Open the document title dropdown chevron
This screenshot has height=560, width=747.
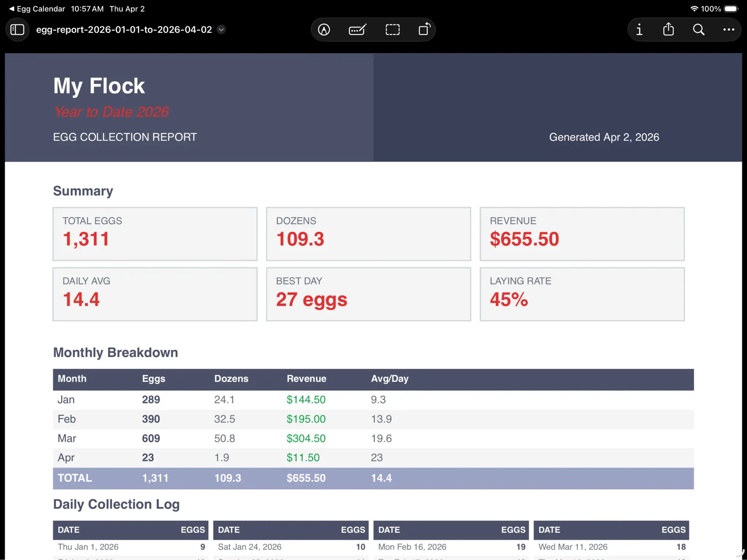pyautogui.click(x=221, y=30)
